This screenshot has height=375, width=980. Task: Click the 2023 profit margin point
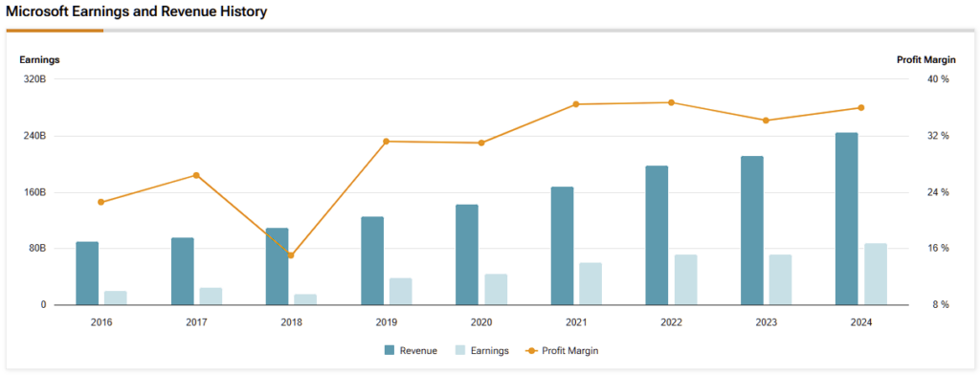coord(767,121)
